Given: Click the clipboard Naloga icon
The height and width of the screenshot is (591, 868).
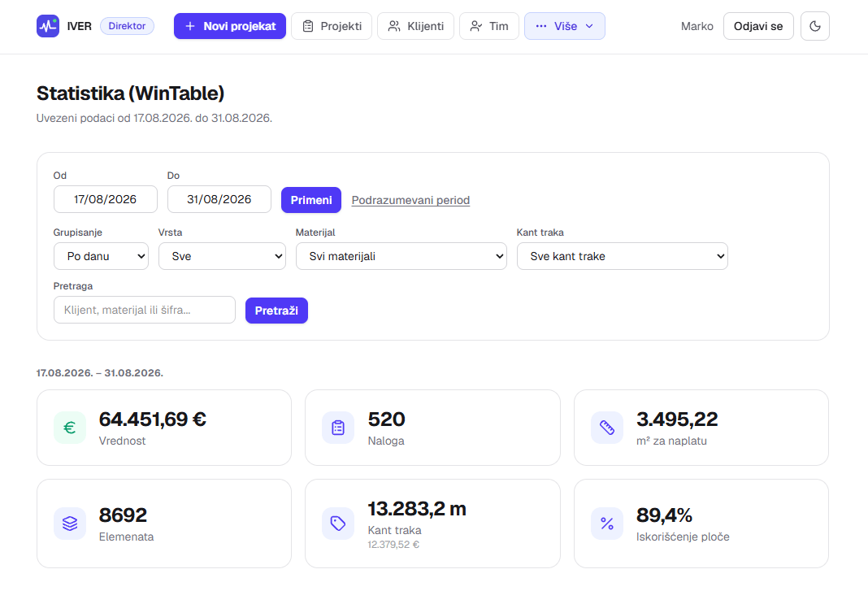Looking at the screenshot, I should (x=338, y=428).
